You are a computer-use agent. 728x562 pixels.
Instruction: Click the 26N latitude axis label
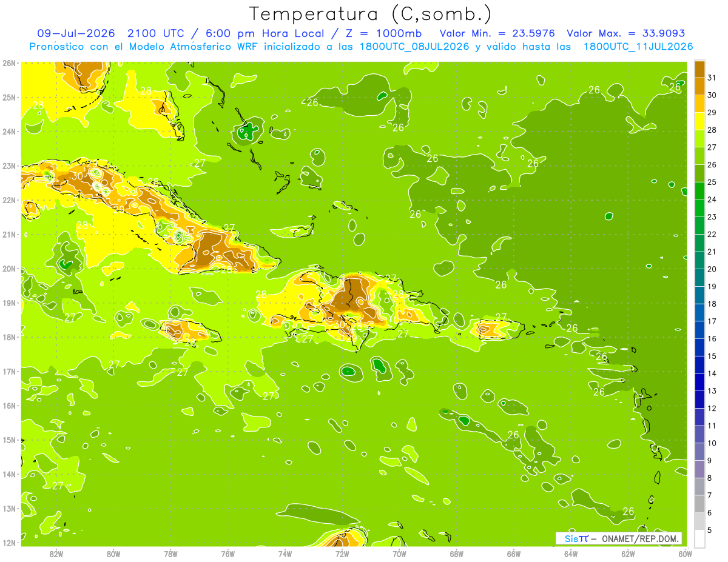[9, 63]
